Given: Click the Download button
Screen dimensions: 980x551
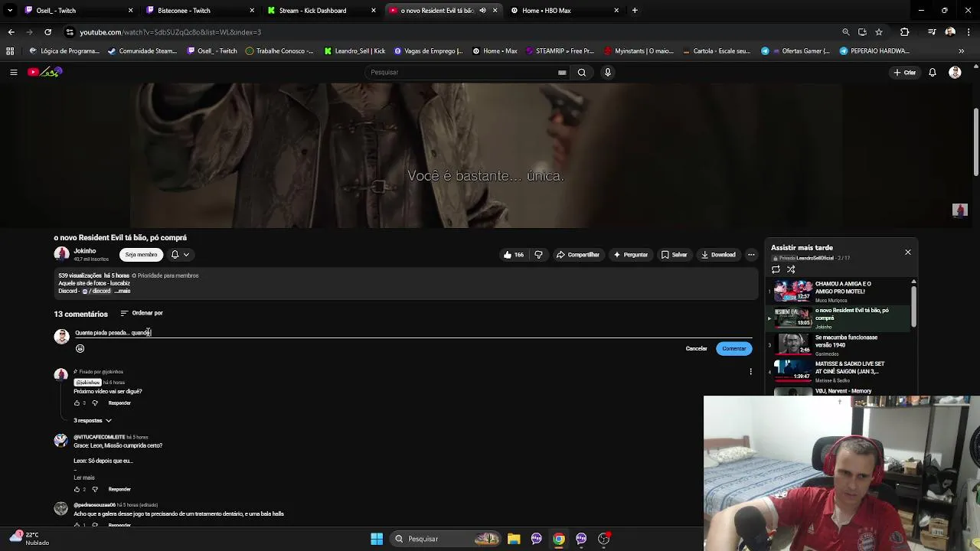Looking at the screenshot, I should (x=718, y=255).
